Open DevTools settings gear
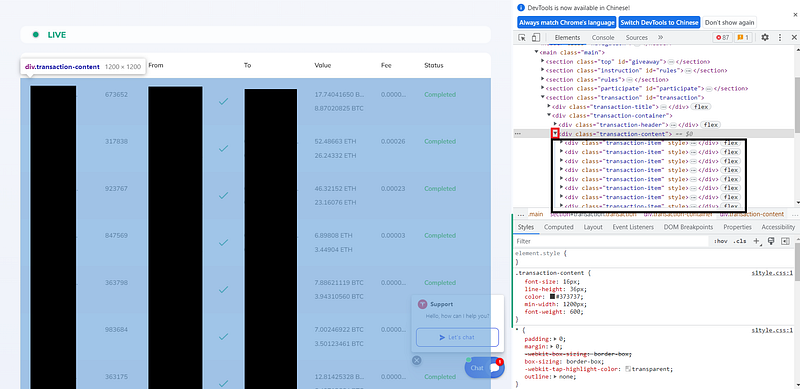The width and height of the screenshot is (800, 389). (765, 37)
